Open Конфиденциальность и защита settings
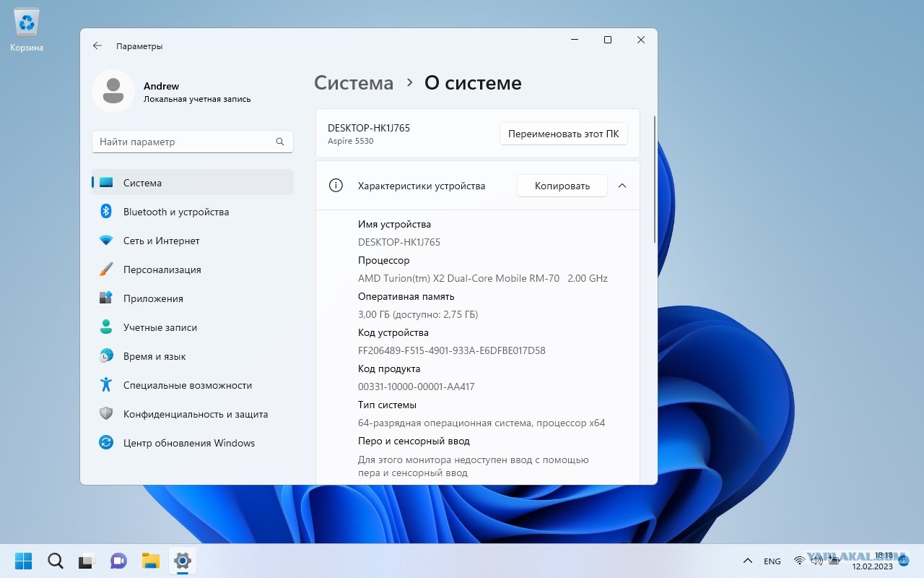 pyautogui.click(x=195, y=414)
